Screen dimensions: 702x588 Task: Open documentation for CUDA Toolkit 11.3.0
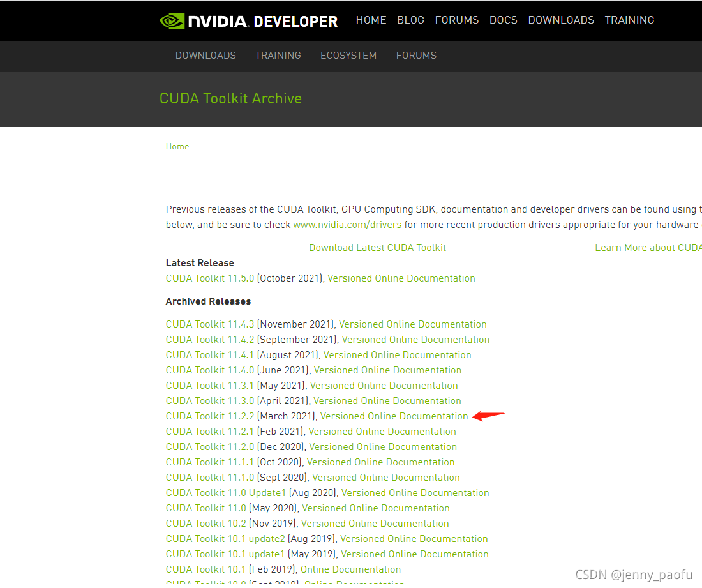click(x=387, y=401)
